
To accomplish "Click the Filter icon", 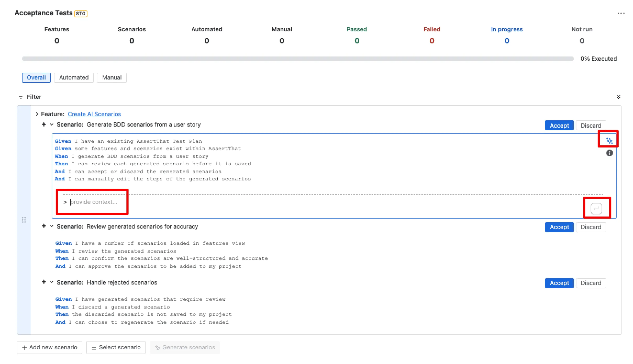I will (x=21, y=97).
